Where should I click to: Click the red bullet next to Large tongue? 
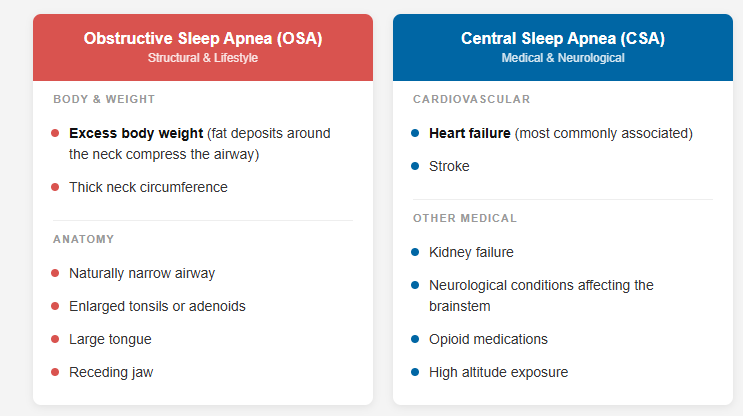tap(55, 339)
